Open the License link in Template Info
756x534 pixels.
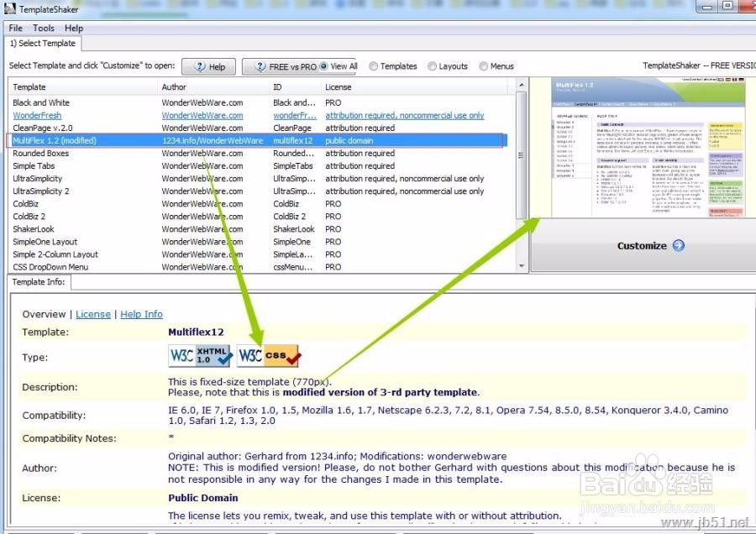(x=93, y=314)
